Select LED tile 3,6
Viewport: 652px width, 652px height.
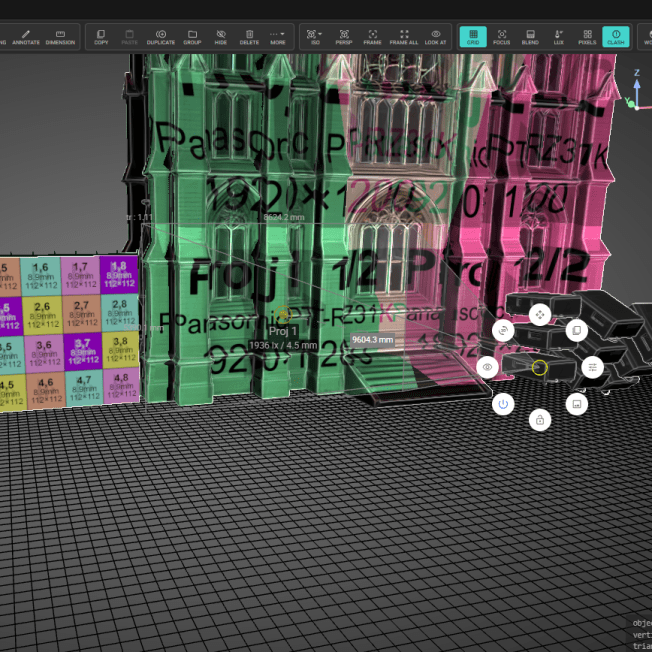click(x=45, y=353)
